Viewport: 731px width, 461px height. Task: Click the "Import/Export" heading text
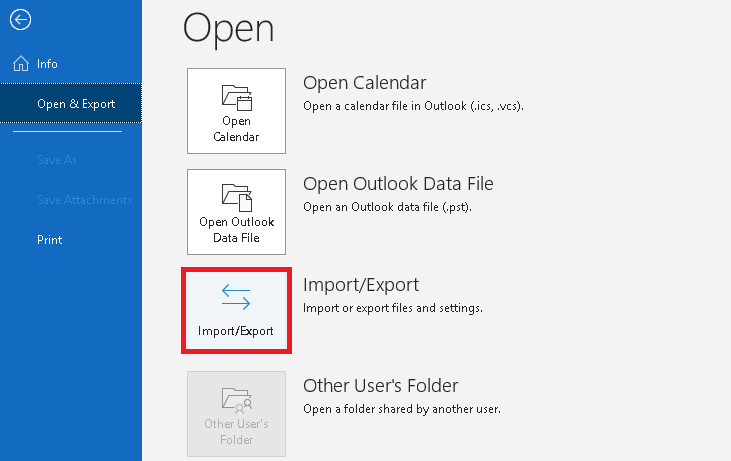point(361,285)
